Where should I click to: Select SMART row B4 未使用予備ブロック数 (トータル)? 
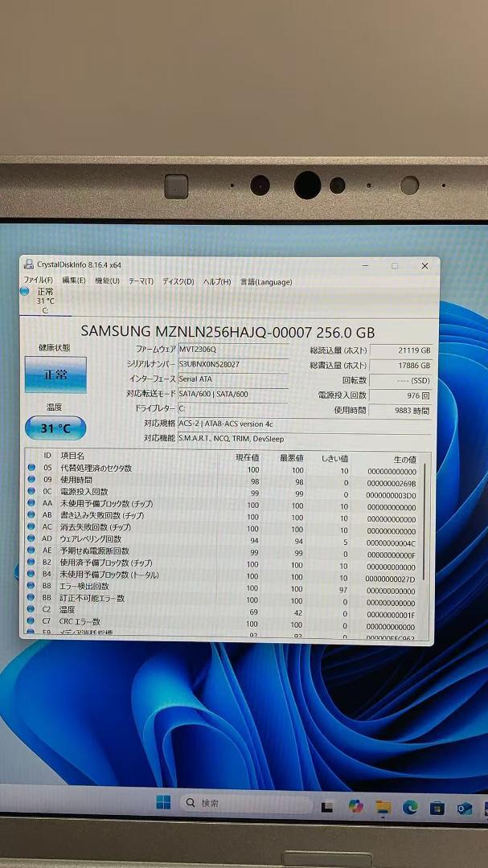pyautogui.click(x=225, y=576)
